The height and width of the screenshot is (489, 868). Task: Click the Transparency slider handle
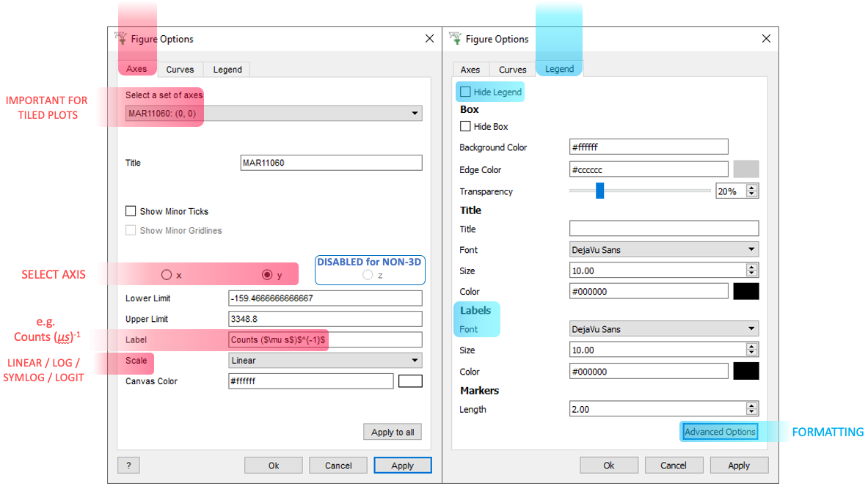pos(599,191)
